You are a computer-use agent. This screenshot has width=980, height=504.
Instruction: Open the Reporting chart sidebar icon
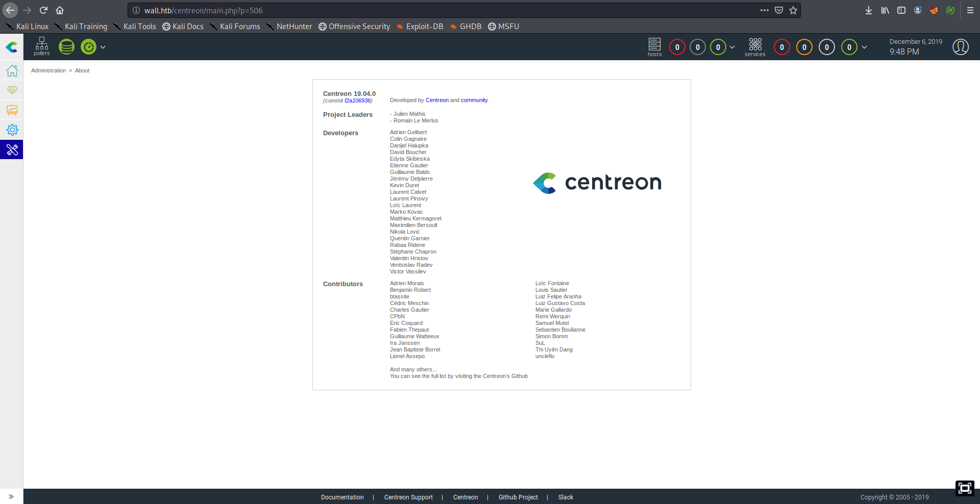pos(12,110)
